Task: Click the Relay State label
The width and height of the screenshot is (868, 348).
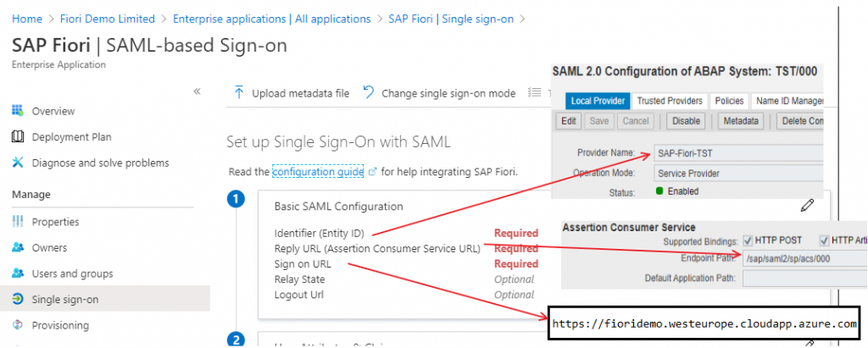Action: [x=299, y=279]
